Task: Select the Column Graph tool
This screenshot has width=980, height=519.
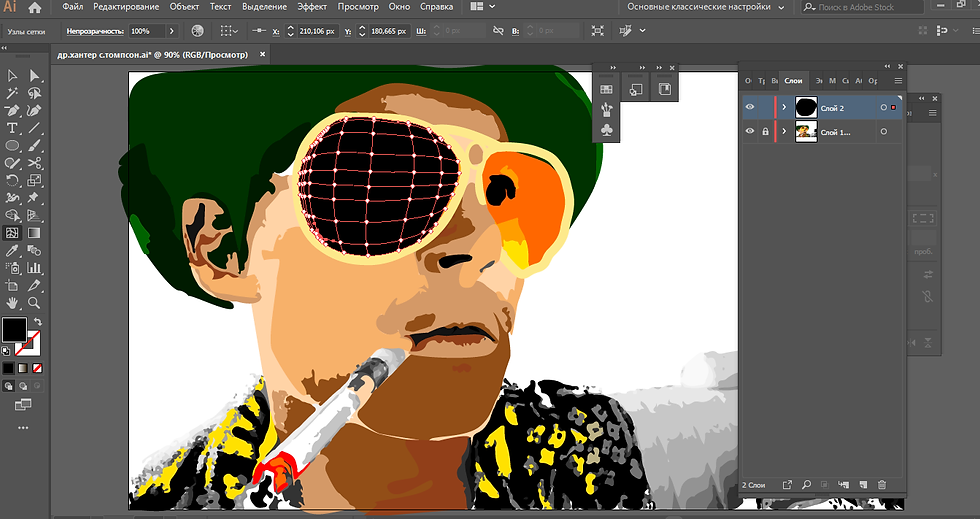Action: pos(34,268)
